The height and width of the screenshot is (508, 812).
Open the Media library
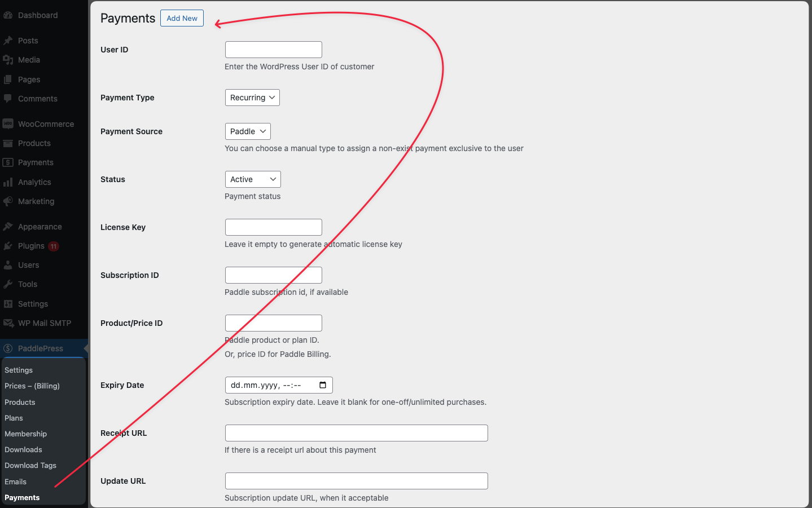click(x=31, y=60)
